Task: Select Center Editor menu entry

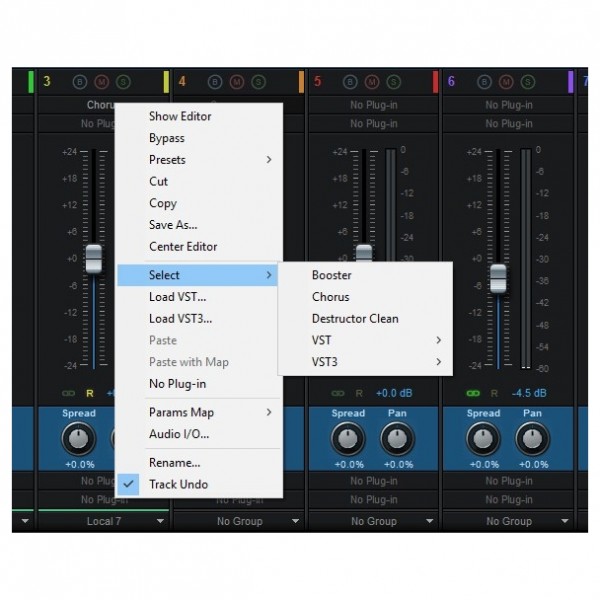Action: (199, 247)
